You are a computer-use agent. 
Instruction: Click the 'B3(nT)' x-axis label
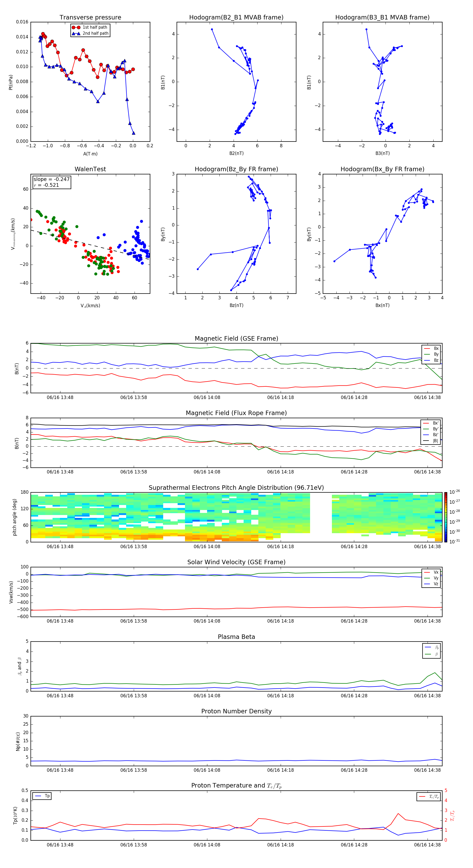(x=382, y=153)
